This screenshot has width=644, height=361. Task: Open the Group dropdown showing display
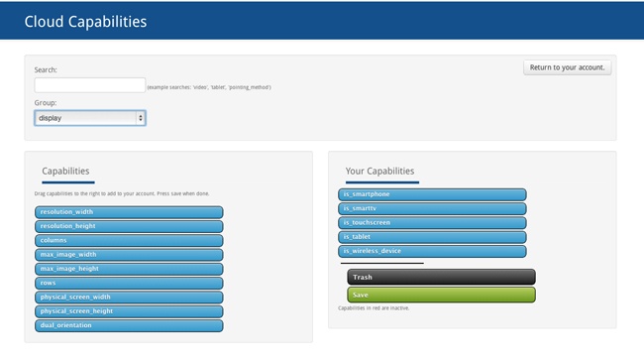click(x=90, y=118)
